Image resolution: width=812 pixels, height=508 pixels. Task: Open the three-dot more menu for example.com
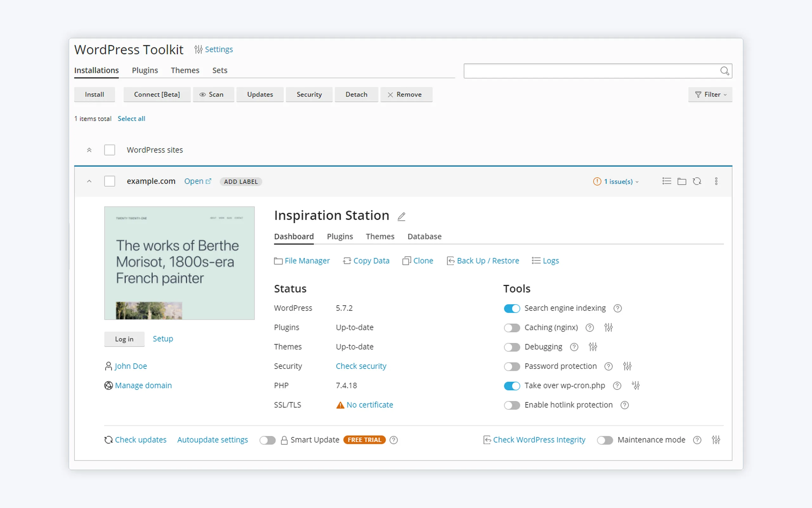(716, 181)
